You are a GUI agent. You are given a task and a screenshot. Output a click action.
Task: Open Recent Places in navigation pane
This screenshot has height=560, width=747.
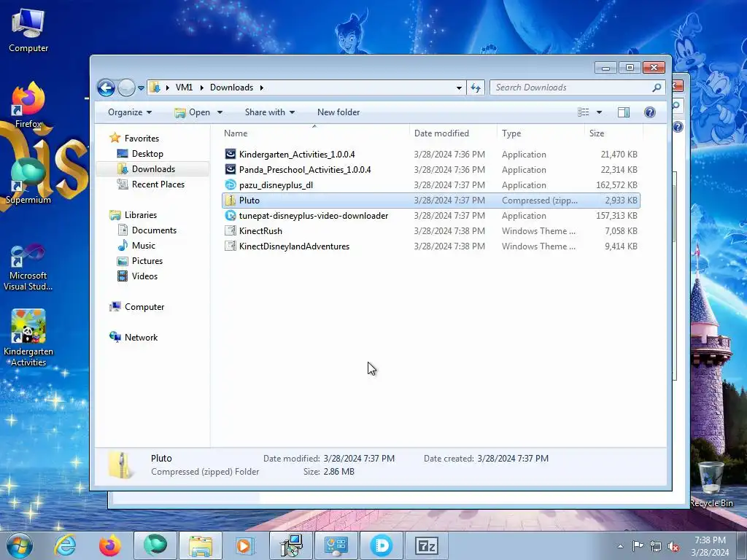point(150,184)
